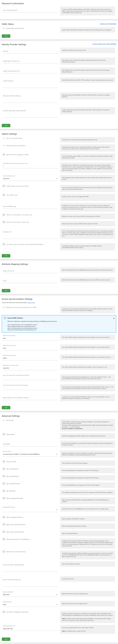Open the Access to SP metadata link
The image size is (118, 644).
[x=108, y=24]
